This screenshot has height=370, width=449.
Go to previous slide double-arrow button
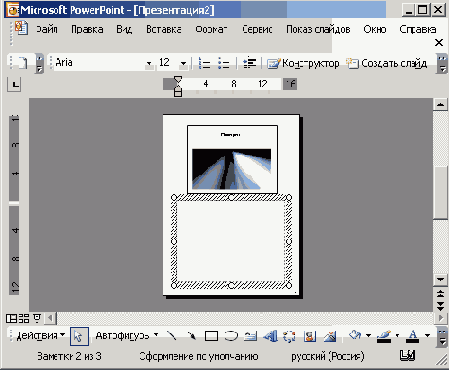[440, 294]
